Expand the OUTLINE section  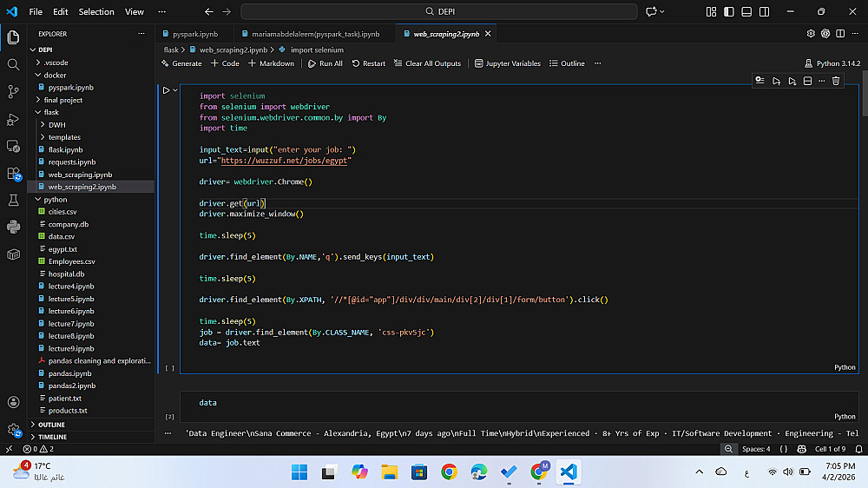point(51,425)
